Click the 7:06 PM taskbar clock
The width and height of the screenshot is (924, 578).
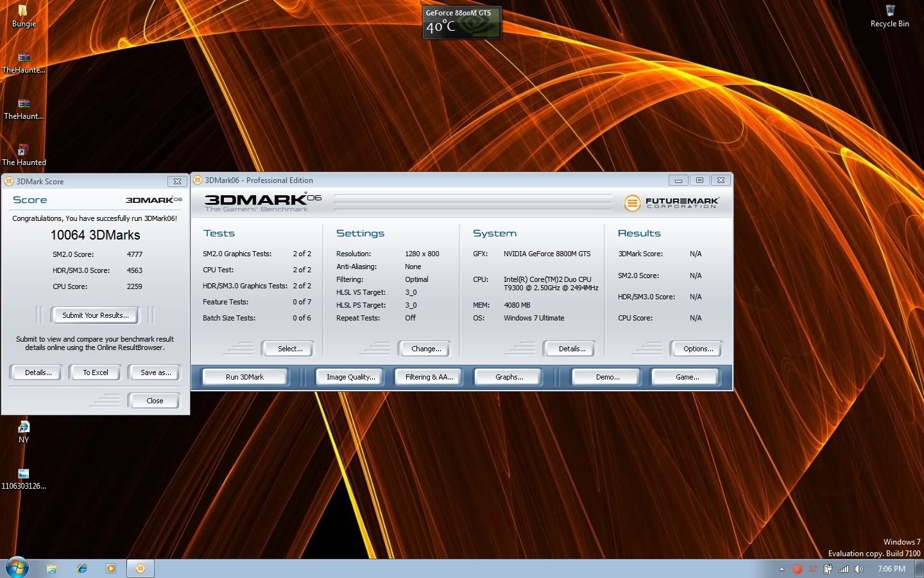pyautogui.click(x=891, y=569)
